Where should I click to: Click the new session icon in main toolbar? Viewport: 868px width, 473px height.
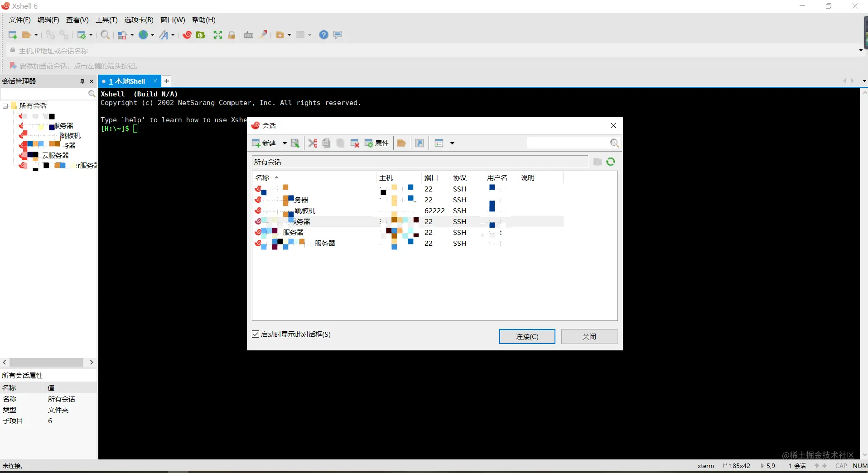coord(13,35)
